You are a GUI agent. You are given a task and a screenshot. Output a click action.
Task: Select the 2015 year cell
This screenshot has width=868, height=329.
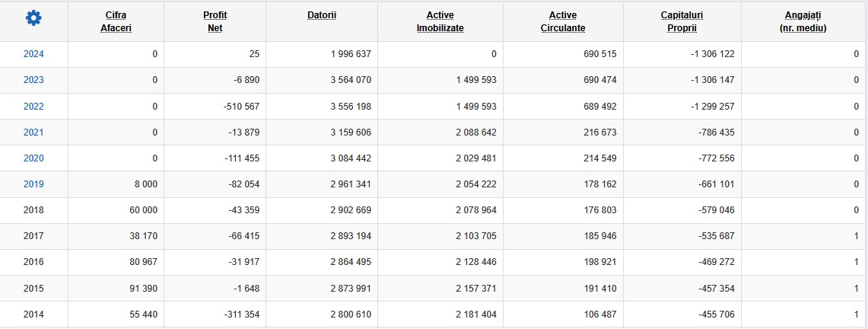point(33,289)
